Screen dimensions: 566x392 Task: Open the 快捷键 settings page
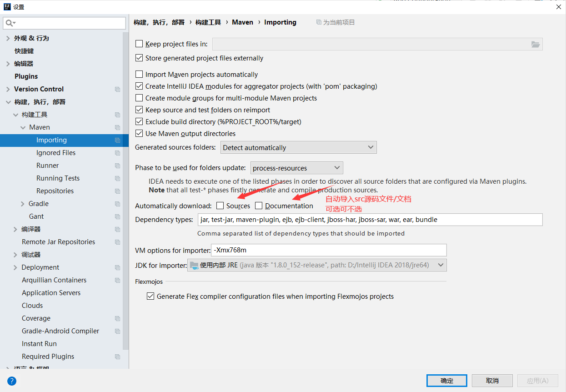pyautogui.click(x=24, y=51)
